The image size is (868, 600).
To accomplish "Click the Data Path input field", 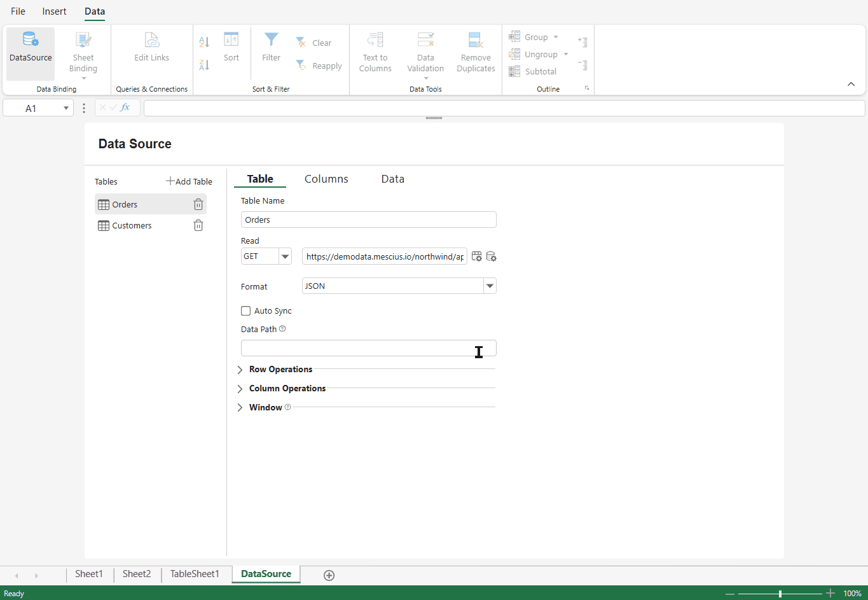I will coord(368,348).
